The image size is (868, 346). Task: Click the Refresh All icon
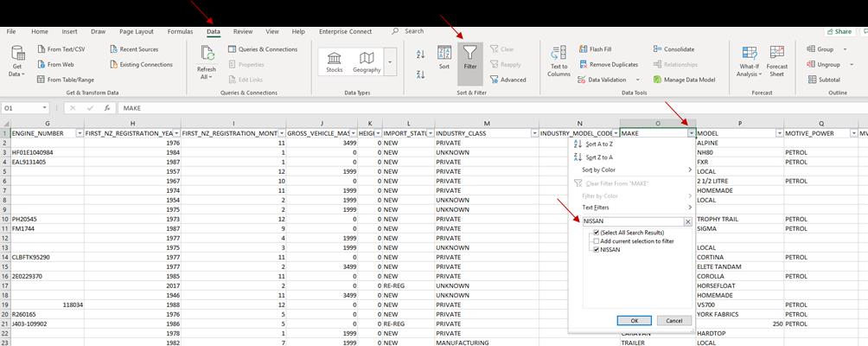[206, 57]
